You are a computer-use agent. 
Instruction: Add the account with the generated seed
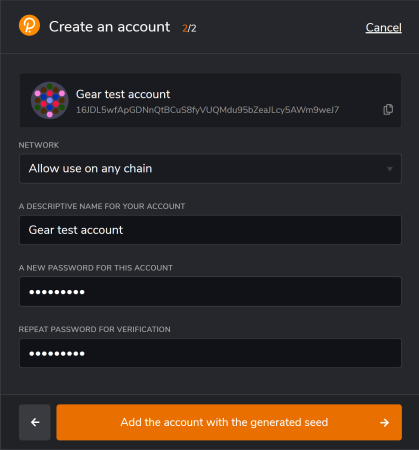tap(229, 422)
